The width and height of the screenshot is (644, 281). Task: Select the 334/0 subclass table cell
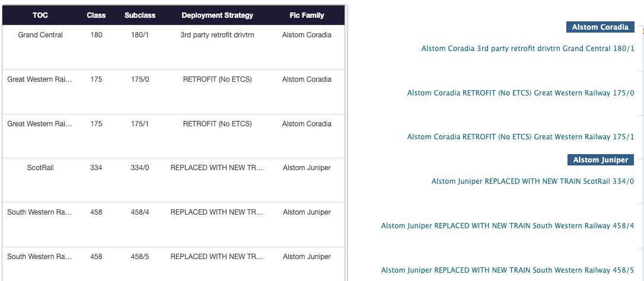click(x=140, y=168)
